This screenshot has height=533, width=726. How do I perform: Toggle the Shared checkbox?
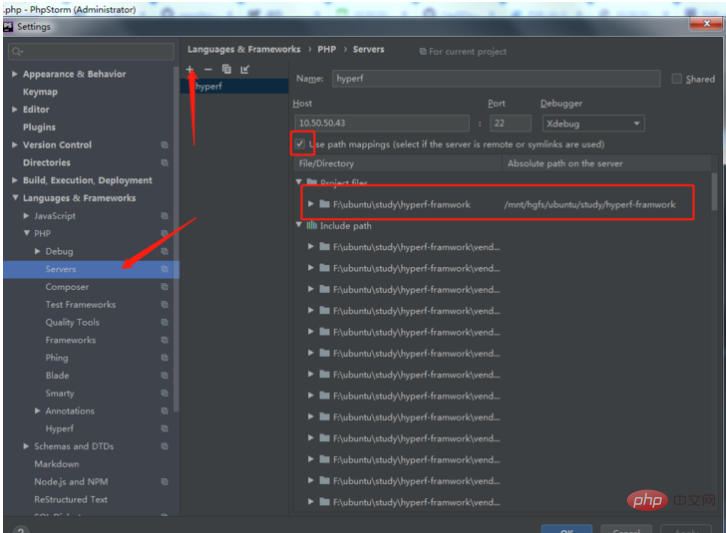coord(676,79)
